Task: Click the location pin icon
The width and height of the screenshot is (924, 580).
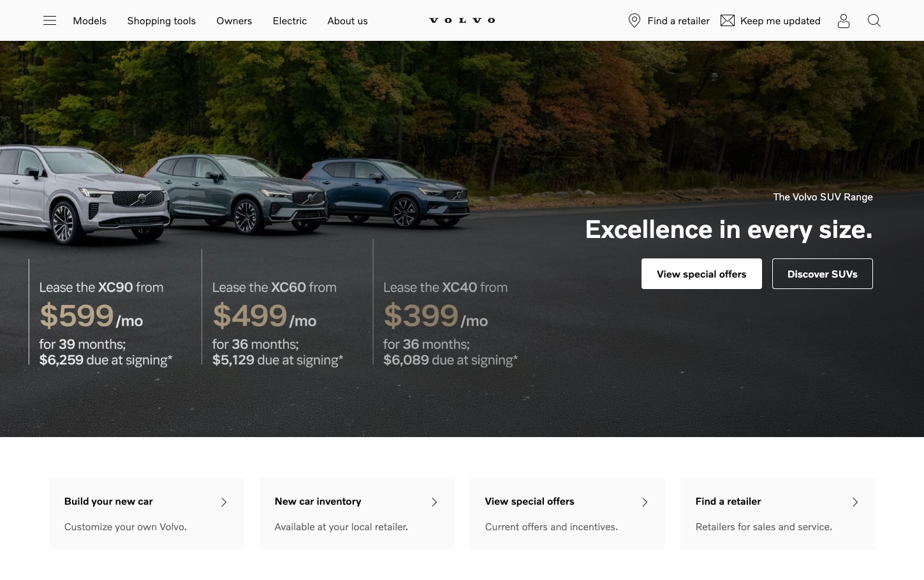Action: [x=634, y=20]
